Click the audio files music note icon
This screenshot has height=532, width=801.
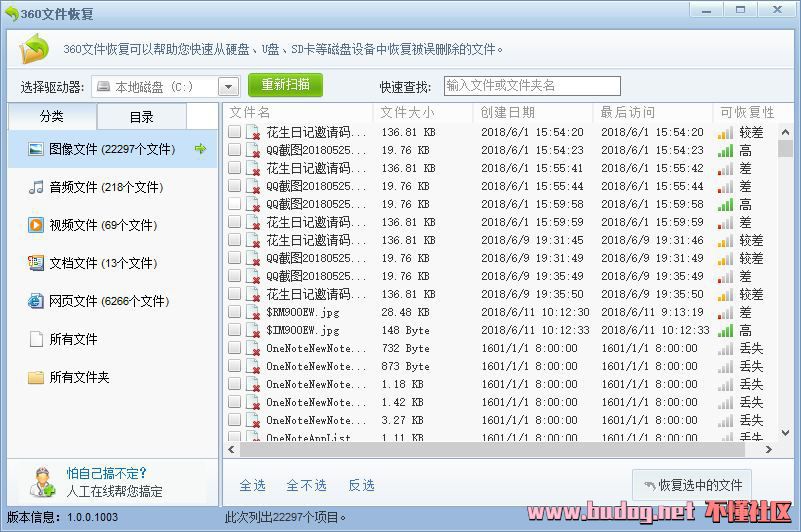(36, 187)
